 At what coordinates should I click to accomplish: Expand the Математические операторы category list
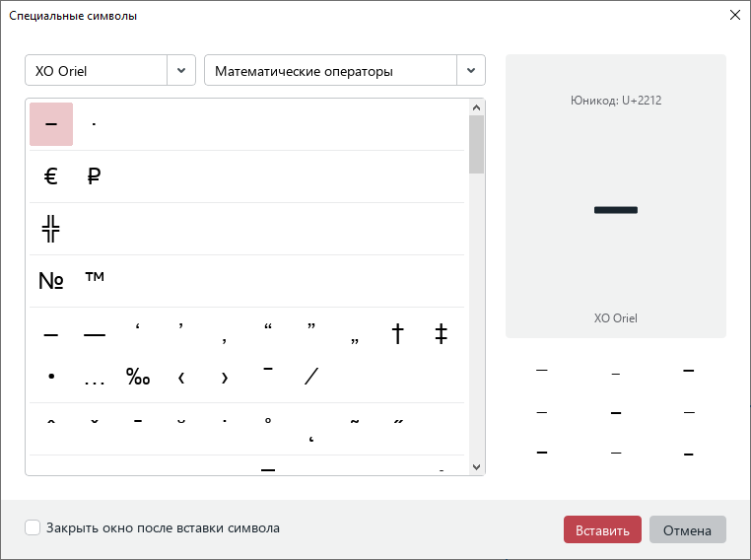coord(471,71)
